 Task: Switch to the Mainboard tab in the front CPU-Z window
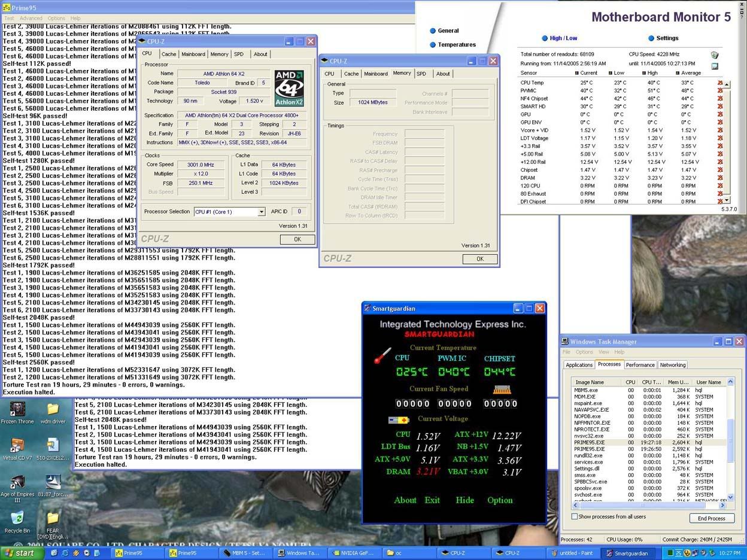pos(193,54)
